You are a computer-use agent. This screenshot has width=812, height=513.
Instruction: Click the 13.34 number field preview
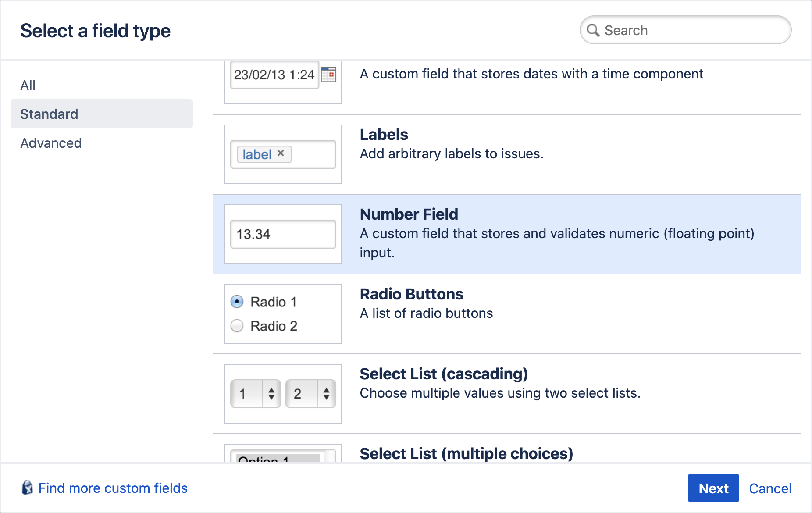[283, 234]
